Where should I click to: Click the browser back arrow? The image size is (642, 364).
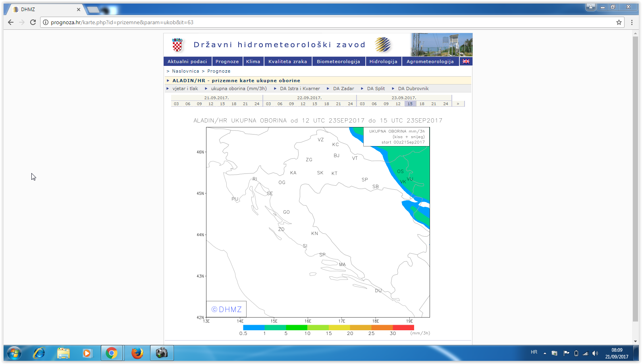tap(11, 22)
